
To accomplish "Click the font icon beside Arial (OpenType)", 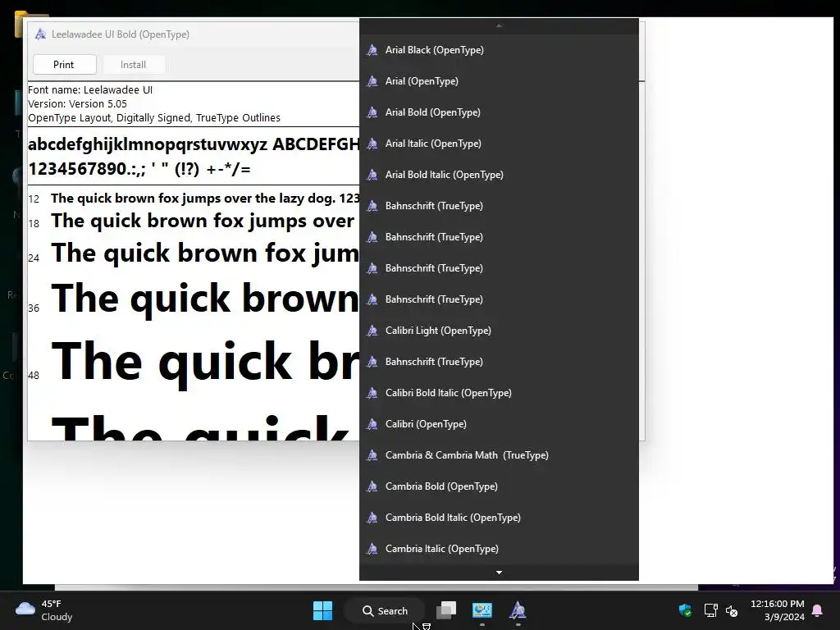I will (x=372, y=81).
